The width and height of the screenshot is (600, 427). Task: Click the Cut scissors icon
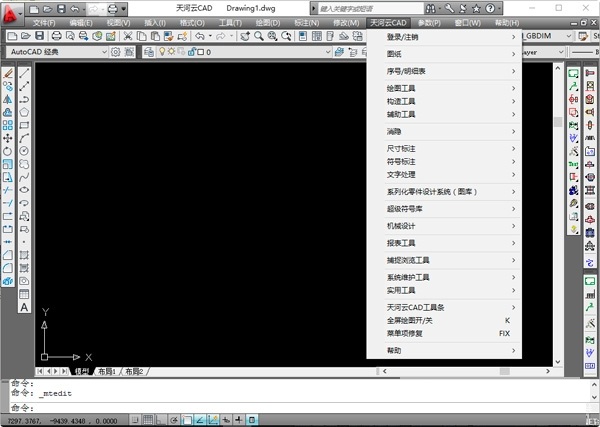tap(128, 36)
